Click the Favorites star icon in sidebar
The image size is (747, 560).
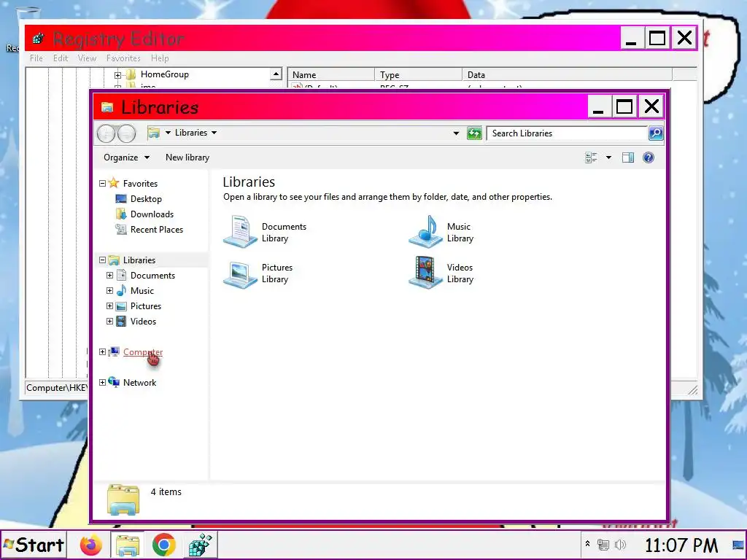pos(113,183)
